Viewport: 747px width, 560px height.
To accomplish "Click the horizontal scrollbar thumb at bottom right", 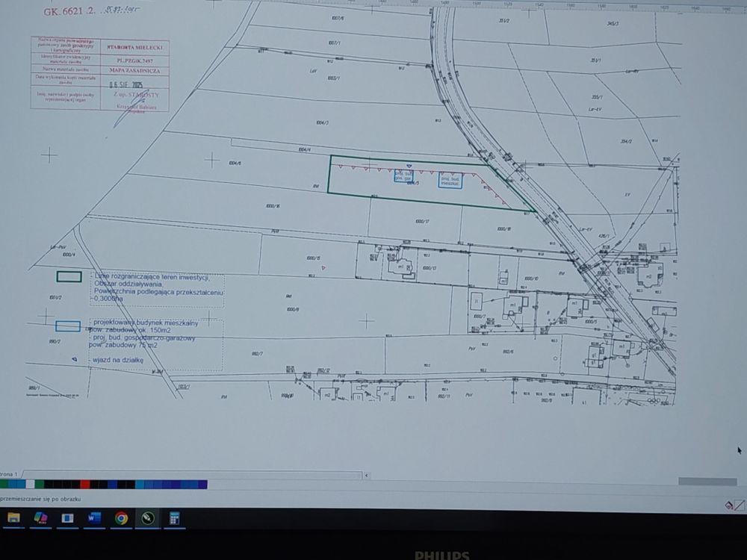I will pos(707,482).
